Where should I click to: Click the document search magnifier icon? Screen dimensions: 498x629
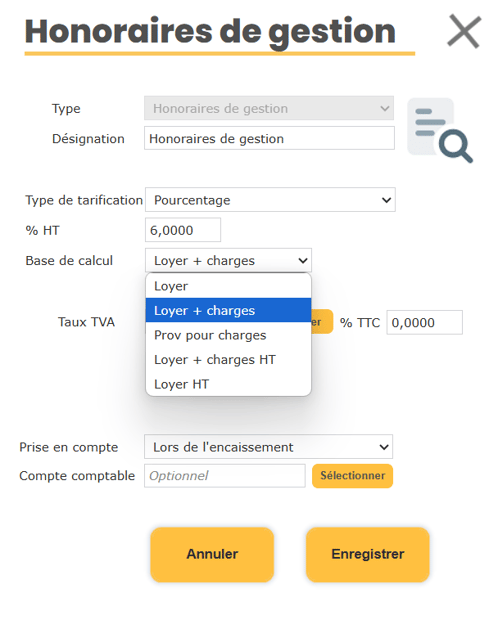coord(440,130)
